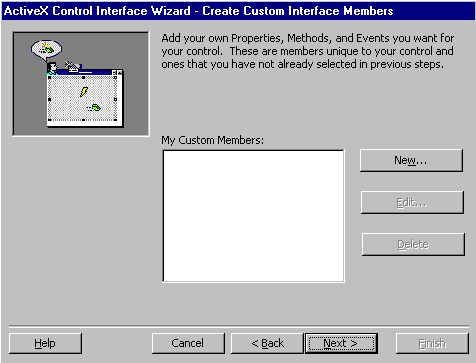Click the miniature window's maximize arrow icon
The width and height of the screenshot is (476, 363).
119,72
